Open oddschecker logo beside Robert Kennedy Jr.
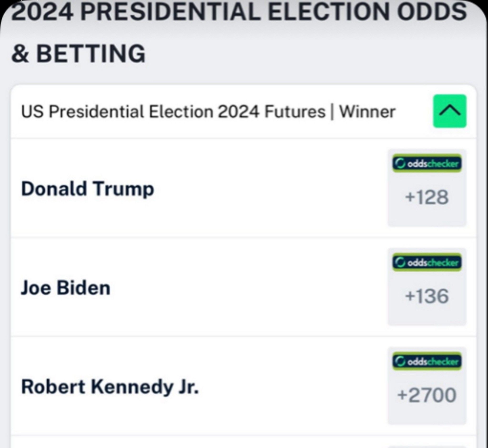Screen dimensions: 488x448 427,361
